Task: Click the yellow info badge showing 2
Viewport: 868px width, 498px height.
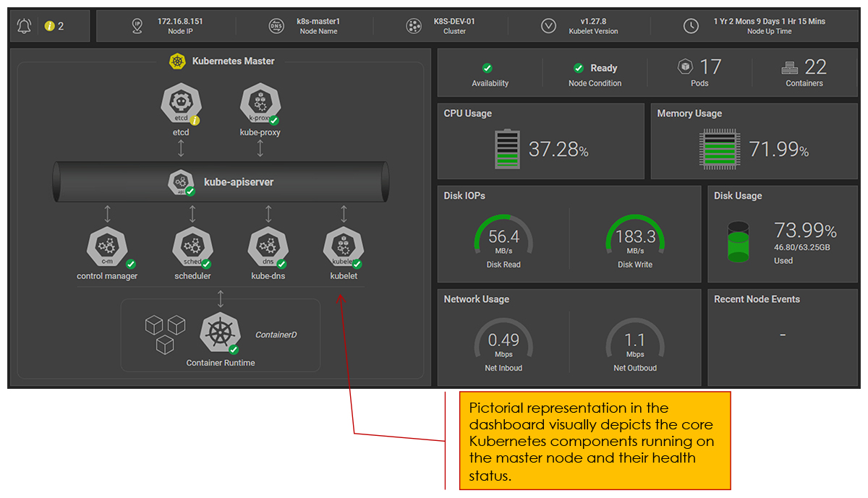Action: coord(49,26)
